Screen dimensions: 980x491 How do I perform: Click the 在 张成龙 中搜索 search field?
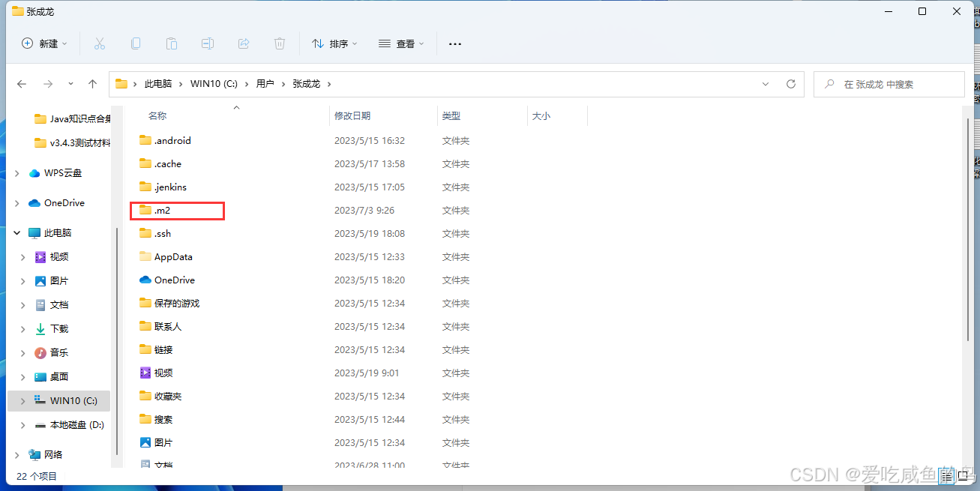[889, 85]
